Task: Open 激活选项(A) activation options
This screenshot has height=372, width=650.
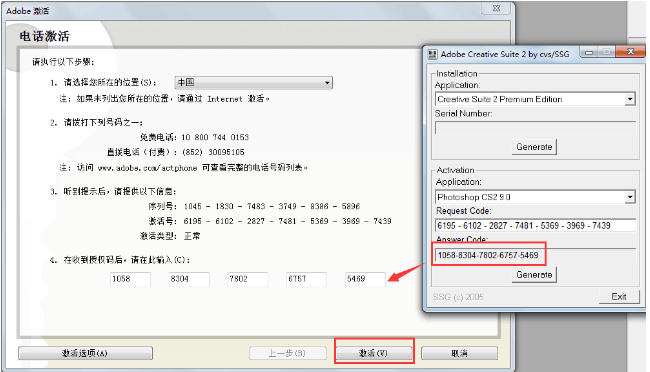Action: 85,353
